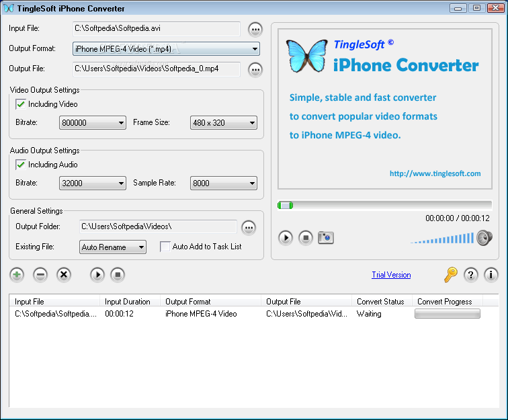
Task: Click the iPhone MPEG-4 Video cell
Action: click(x=201, y=314)
